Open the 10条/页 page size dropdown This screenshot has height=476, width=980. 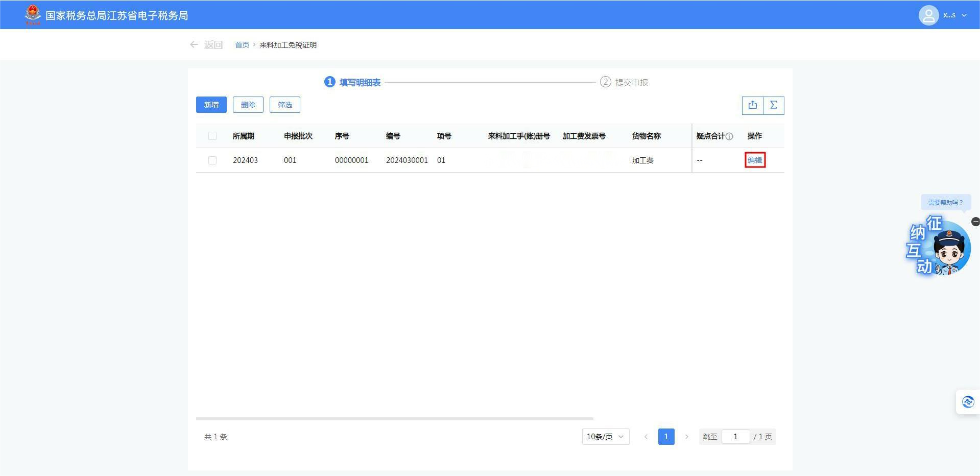pyautogui.click(x=605, y=437)
